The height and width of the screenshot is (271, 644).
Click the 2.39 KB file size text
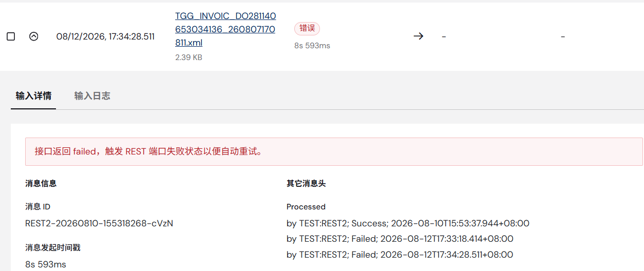click(x=188, y=57)
